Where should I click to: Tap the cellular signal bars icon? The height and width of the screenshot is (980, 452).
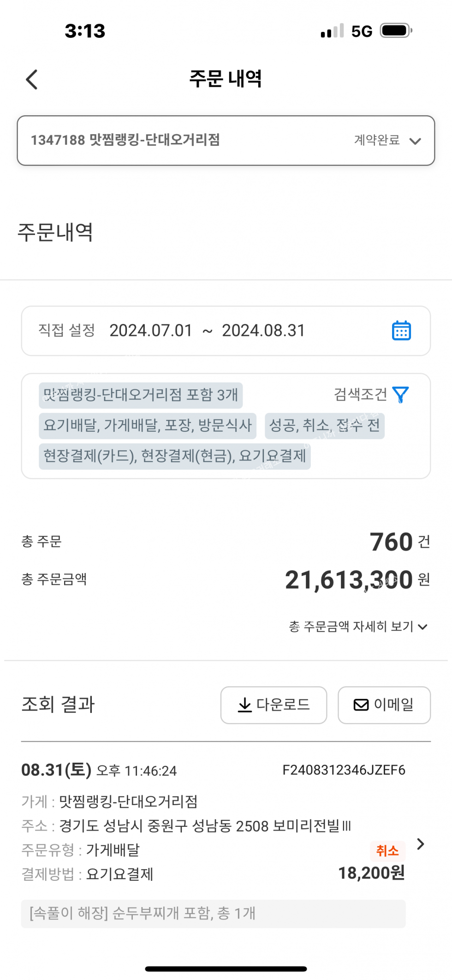click(x=332, y=31)
